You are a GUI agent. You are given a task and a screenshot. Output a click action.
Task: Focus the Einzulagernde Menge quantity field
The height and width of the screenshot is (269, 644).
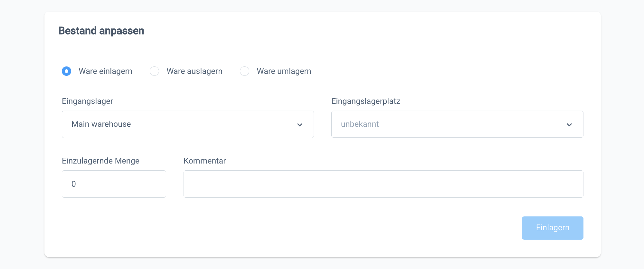(x=114, y=184)
